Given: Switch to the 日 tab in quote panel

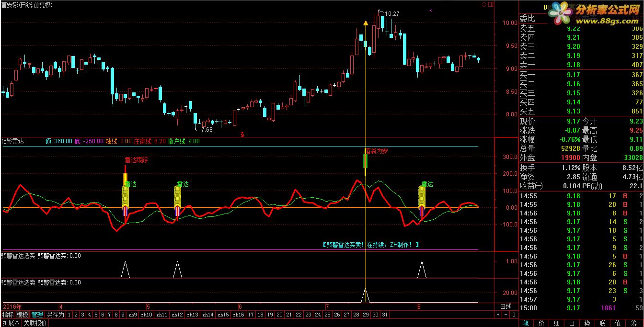Looking at the screenshot, I should 572,323.
